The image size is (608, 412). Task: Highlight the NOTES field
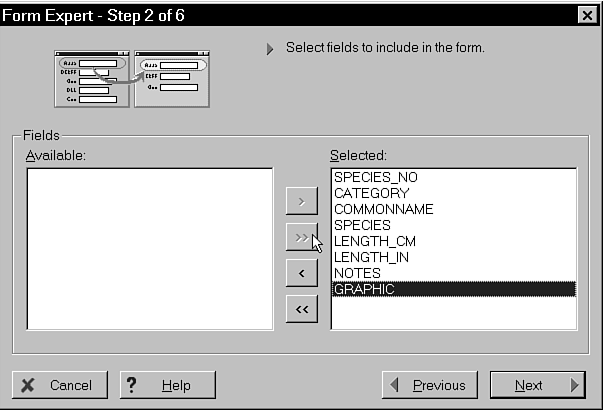point(357,273)
